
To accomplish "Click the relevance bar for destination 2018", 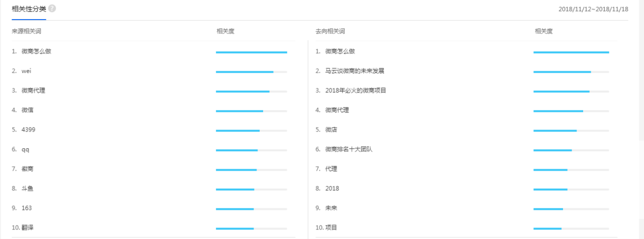I will coord(571,189).
